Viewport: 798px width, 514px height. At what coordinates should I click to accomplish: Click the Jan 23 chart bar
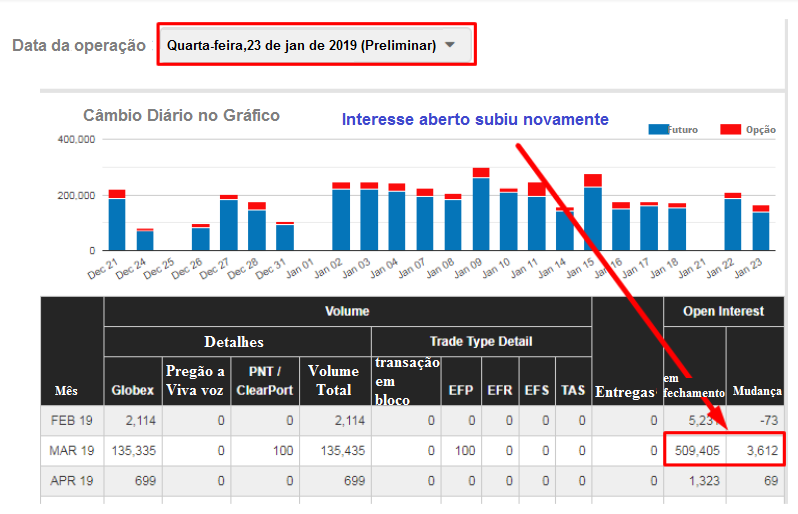761,228
